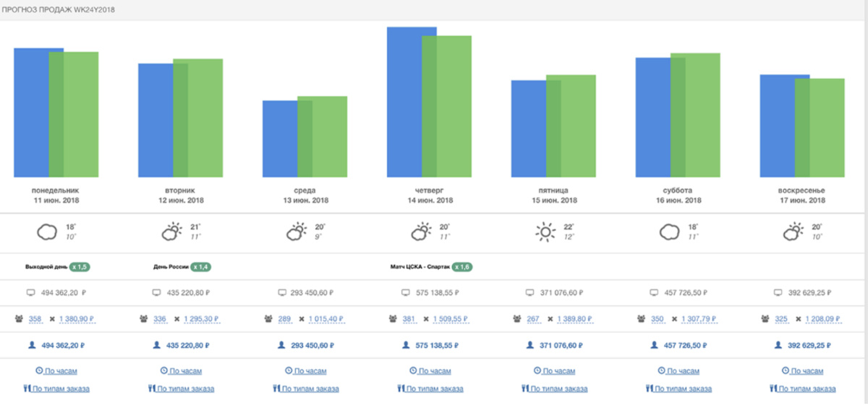Click the monitor icon beside 575 138,55 ₽

point(406,293)
